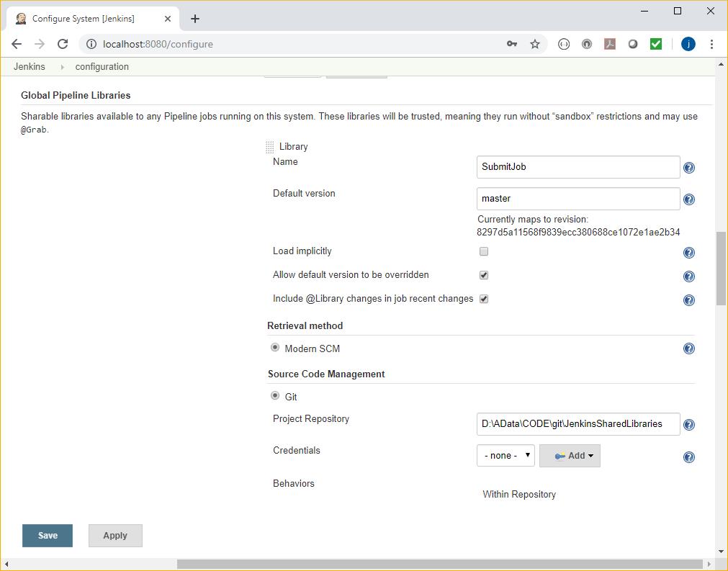Click the Library drag handle icon
Screen dimensions: 728x571
(270, 147)
